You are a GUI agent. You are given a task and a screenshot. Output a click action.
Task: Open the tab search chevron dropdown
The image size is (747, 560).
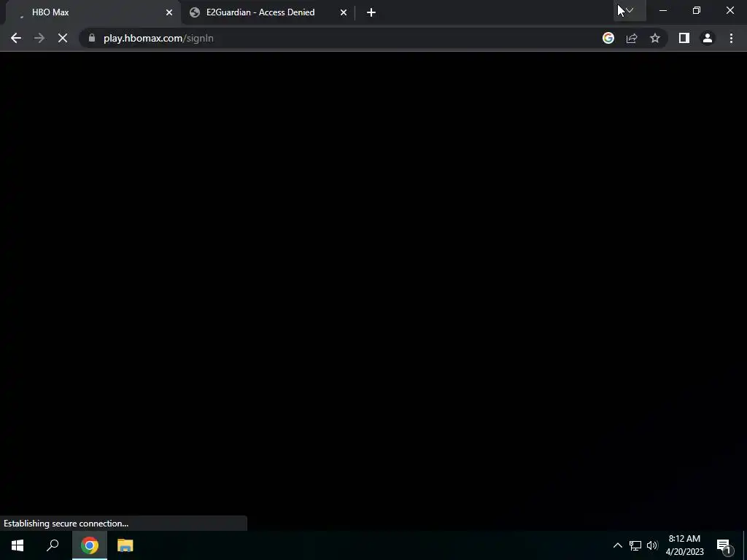[630, 10]
